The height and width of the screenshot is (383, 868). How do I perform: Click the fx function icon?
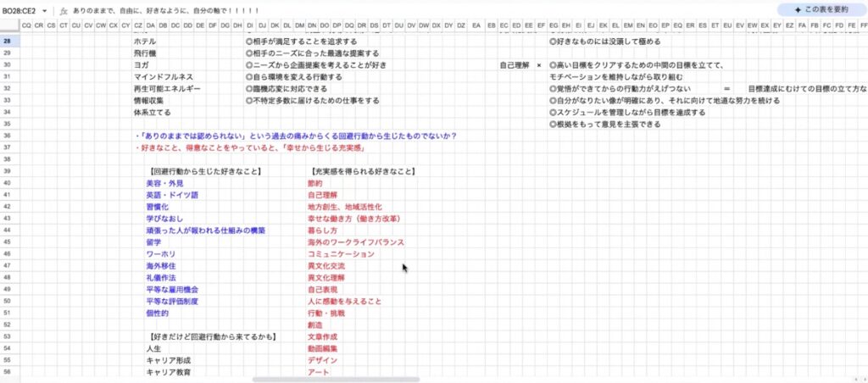point(64,10)
